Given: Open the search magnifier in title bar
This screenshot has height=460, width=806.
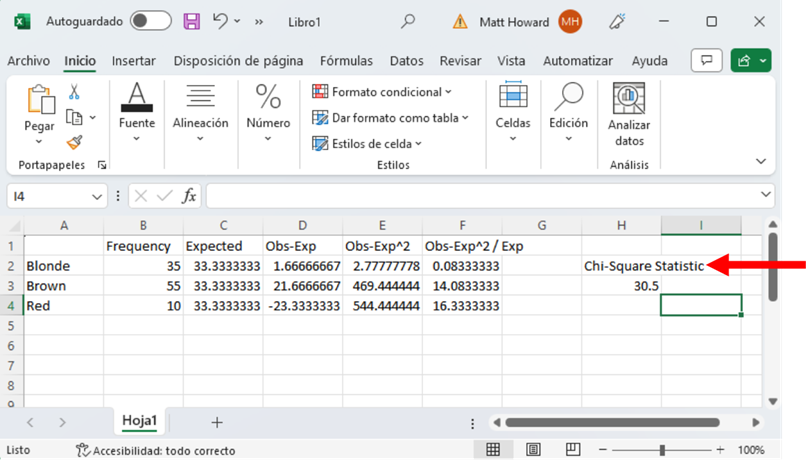Looking at the screenshot, I should point(408,21).
